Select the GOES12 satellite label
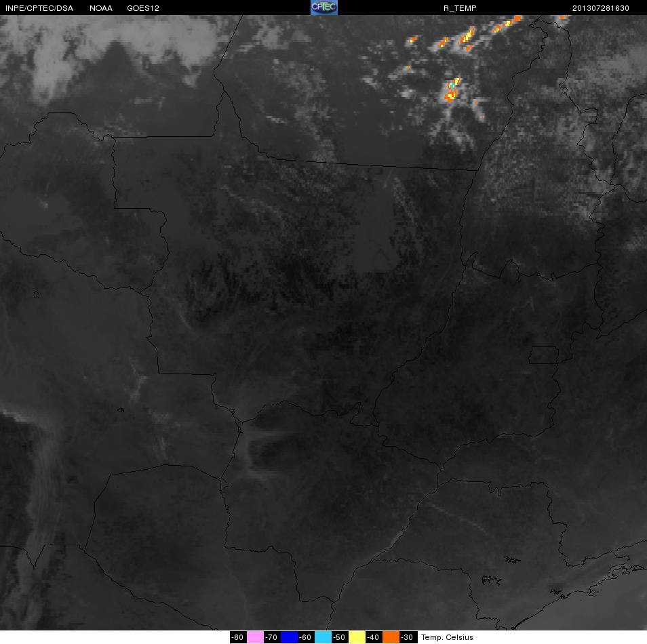The image size is (647, 644). [x=143, y=8]
